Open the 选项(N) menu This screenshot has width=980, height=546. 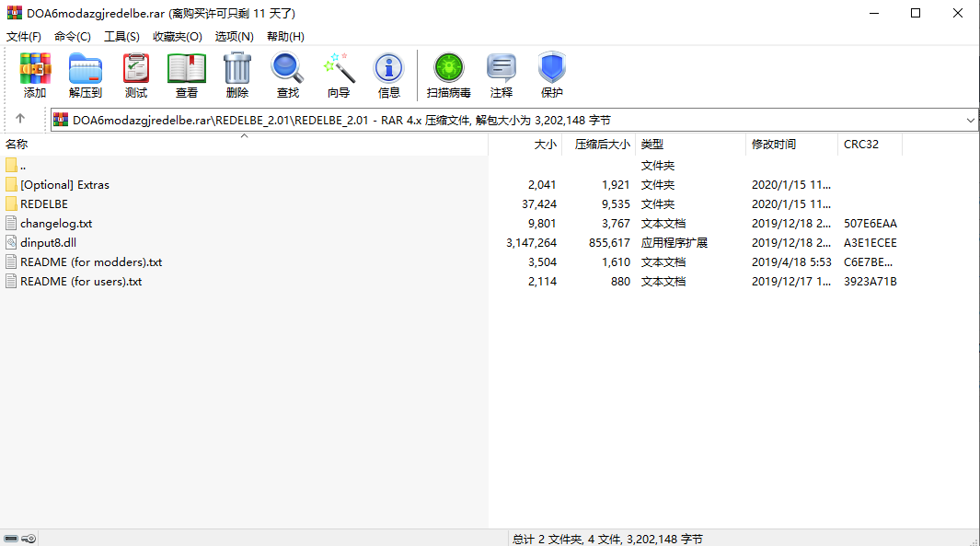coord(235,36)
